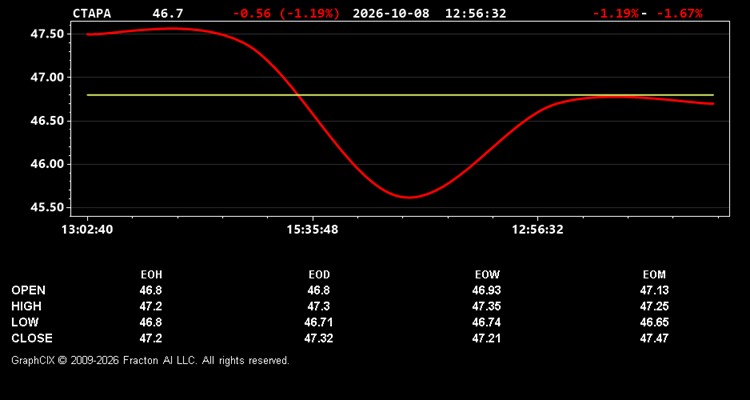
Task: Select the EOM column header
Action: pyautogui.click(x=654, y=275)
